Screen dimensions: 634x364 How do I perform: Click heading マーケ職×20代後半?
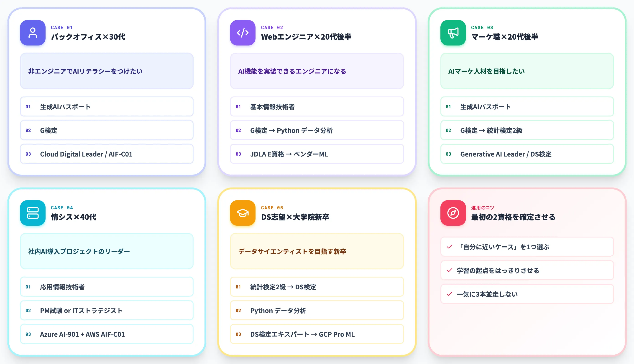tap(504, 37)
